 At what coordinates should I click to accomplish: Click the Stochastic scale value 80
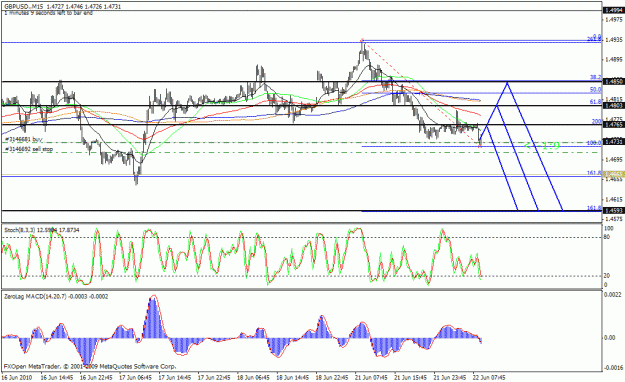(x=606, y=237)
